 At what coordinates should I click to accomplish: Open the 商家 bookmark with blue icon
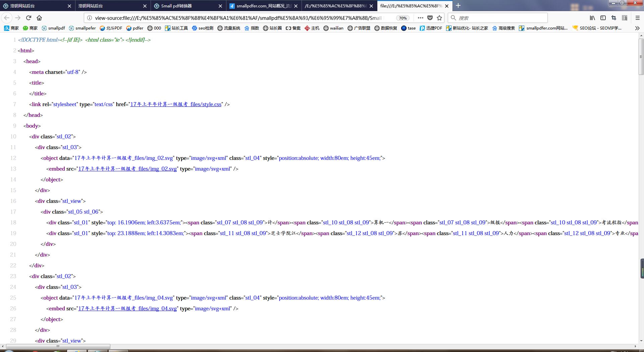point(11,28)
